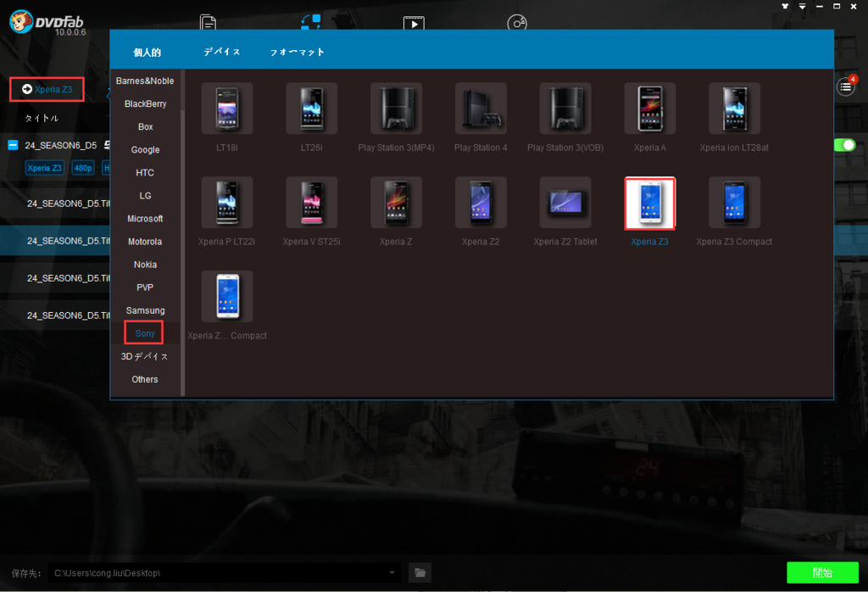Pick the Xperia A device icon
868x592 pixels.
pos(650,109)
